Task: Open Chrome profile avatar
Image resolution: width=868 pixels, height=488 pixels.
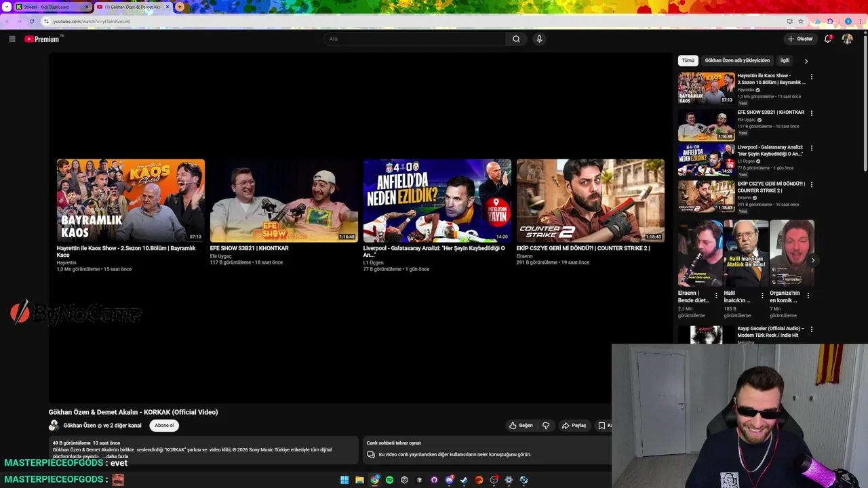Action: (848, 21)
